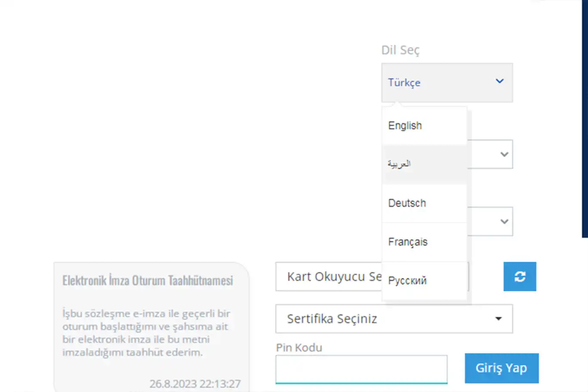Expand the first partially hidden dropdown below Türkçe
Viewport: 588px width, 392px height.
[490, 154]
